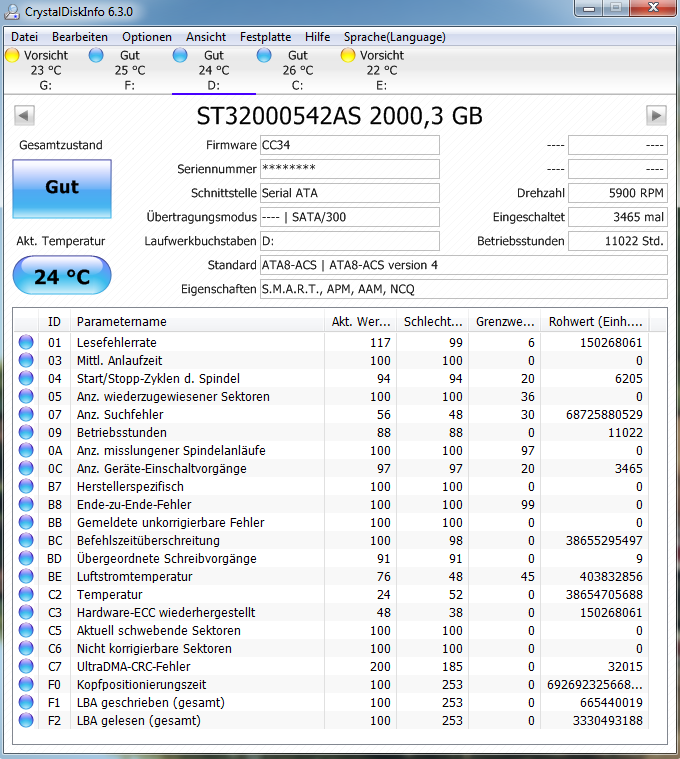
Task: Click status orb for LBA gelesen (gesamt)
Action: click(26, 720)
